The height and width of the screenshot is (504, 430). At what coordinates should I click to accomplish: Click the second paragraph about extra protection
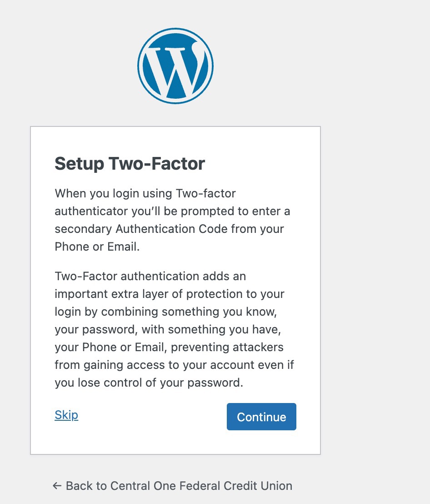click(175, 329)
